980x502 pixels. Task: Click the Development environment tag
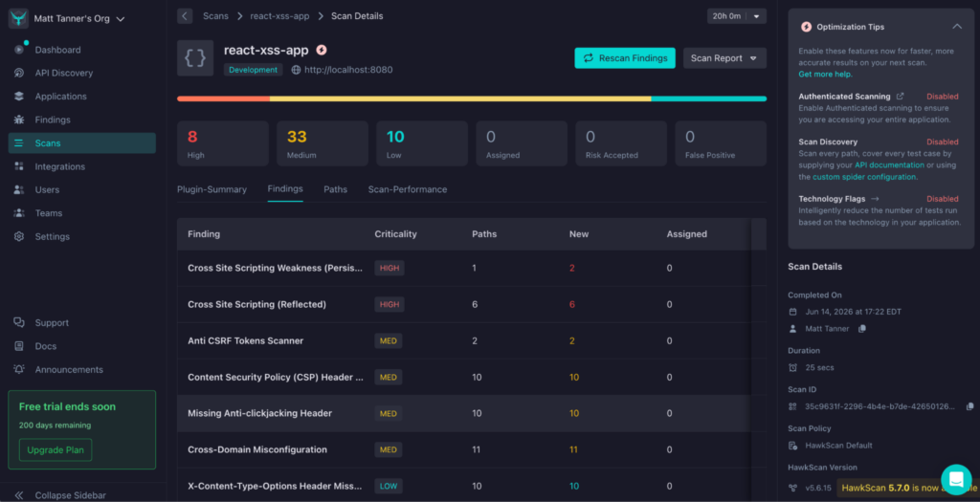pos(253,70)
